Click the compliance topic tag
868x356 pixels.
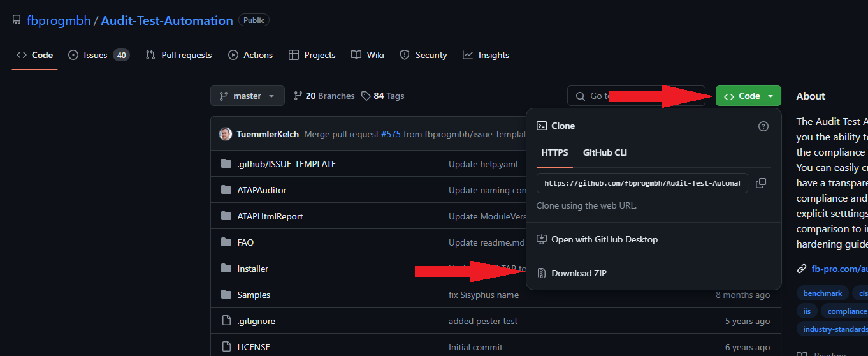844,311
